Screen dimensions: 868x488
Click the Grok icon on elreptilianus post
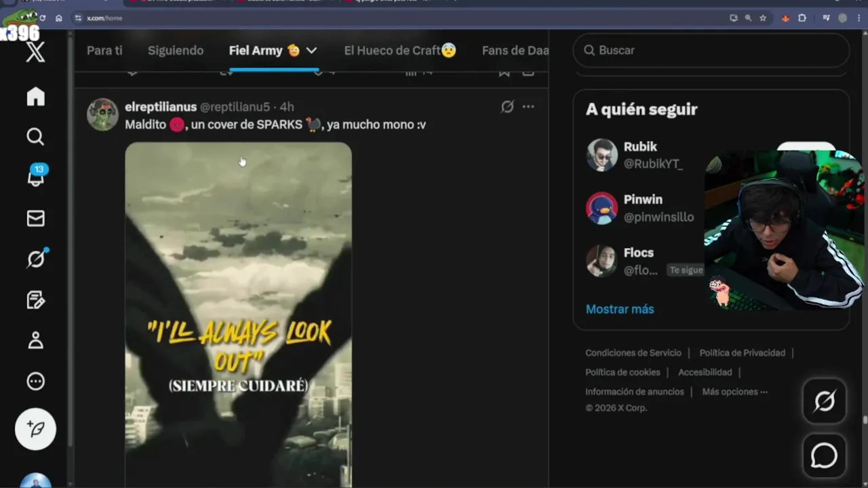[507, 106]
